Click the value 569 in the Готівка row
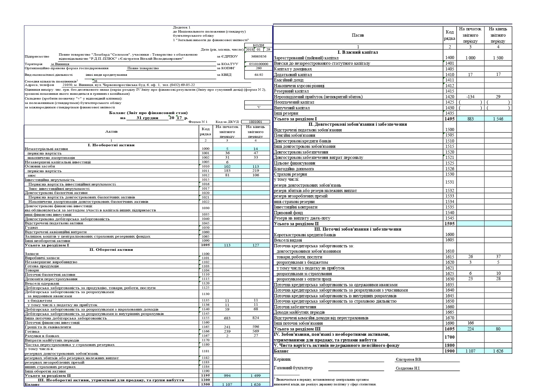Screen dimensions: 555x392 [256, 331]
